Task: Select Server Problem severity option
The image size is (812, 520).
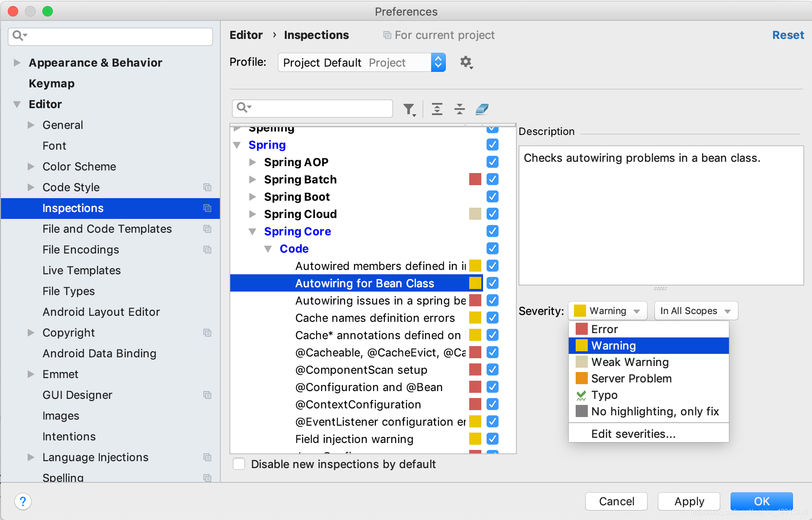Action: point(649,379)
